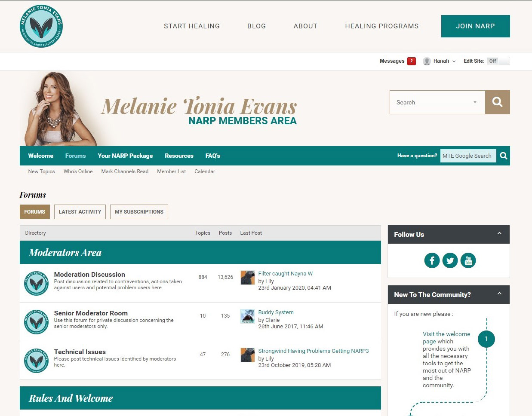Switch to MY SUBSCRIPTIONS tab

coord(139,212)
